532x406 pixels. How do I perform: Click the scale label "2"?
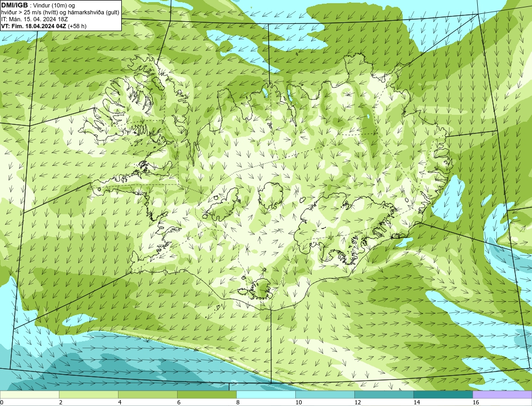61,402
